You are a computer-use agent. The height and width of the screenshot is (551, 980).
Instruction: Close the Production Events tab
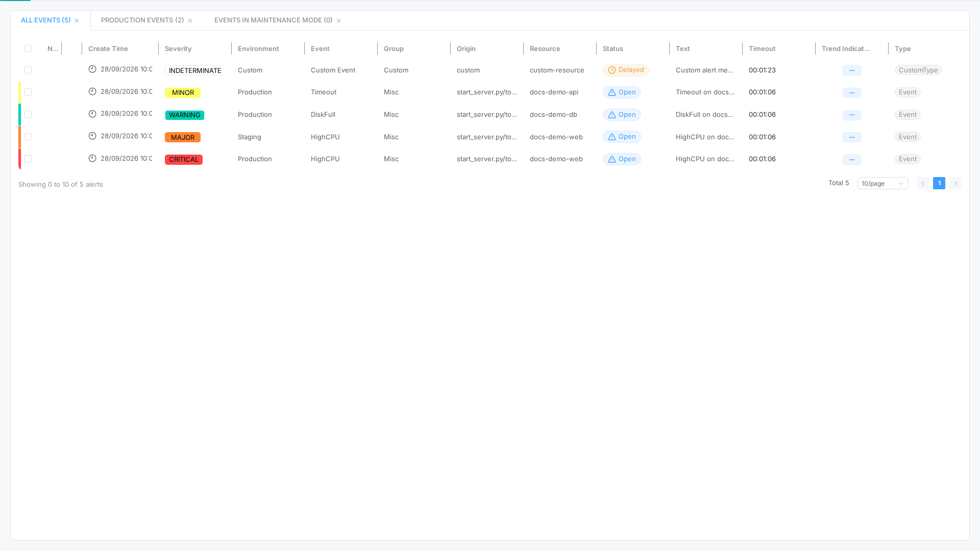(x=190, y=21)
